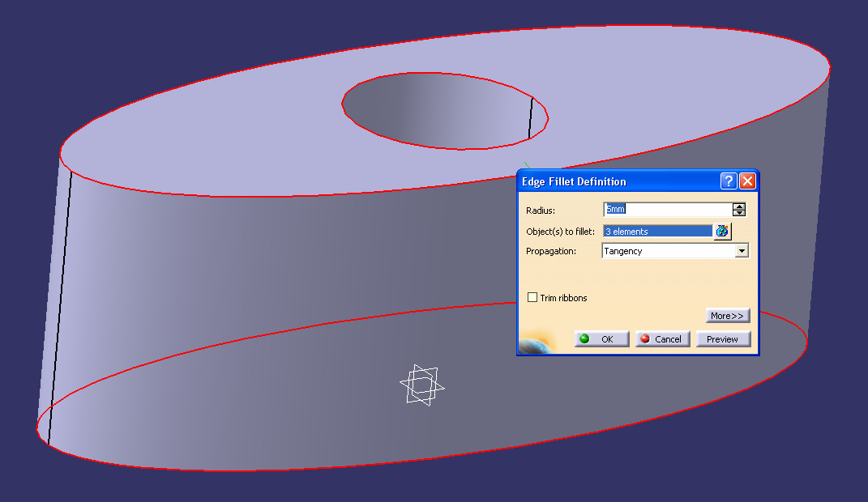Screen dimensions: 868x502
Task: Close the Edge Fillet Definition dialog
Action: tap(747, 181)
